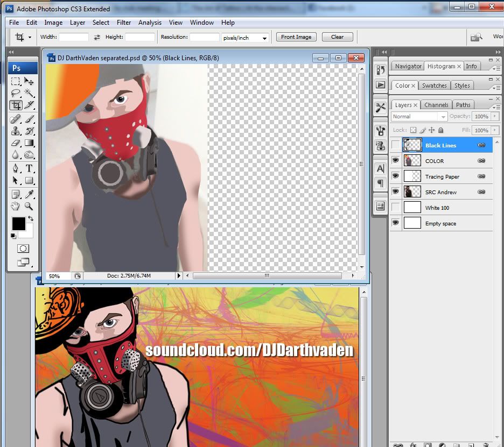
Task: Collapse the right panel dock
Action: coord(498,52)
